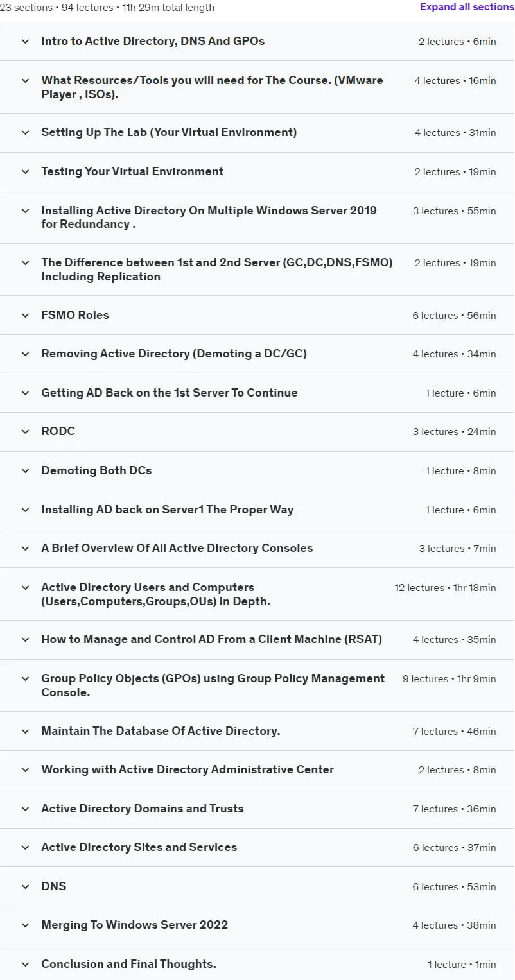Click Getting AD Back on the 1st Server
This screenshot has height=980, width=515.
(170, 393)
